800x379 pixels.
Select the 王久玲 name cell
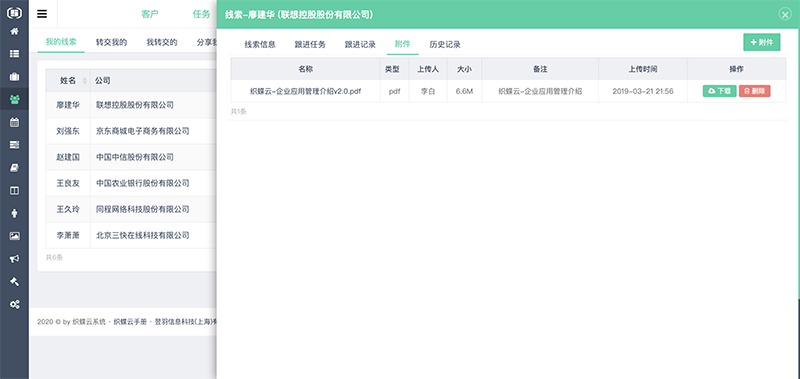click(x=68, y=209)
